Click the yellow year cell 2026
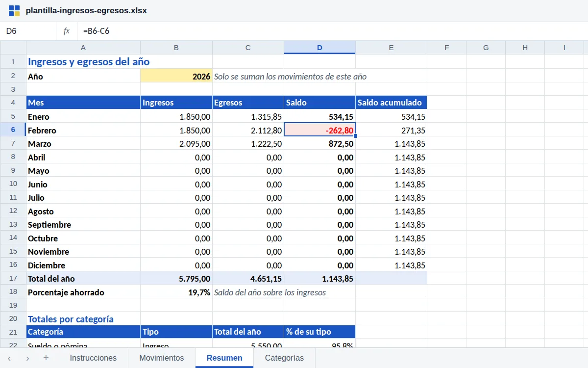 (x=176, y=76)
